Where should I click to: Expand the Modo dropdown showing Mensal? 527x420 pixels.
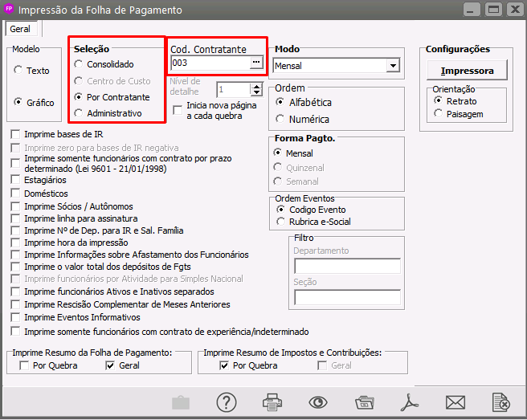tap(393, 66)
